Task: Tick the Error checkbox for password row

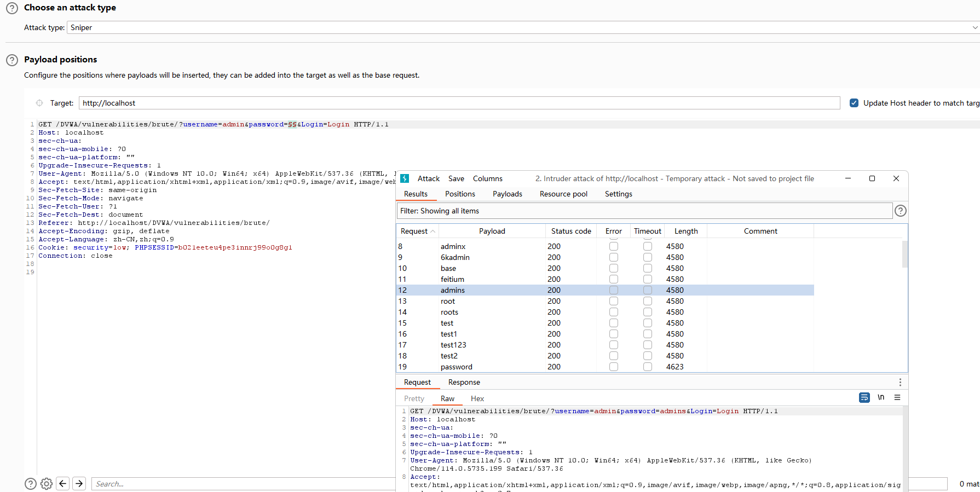Action: click(614, 367)
